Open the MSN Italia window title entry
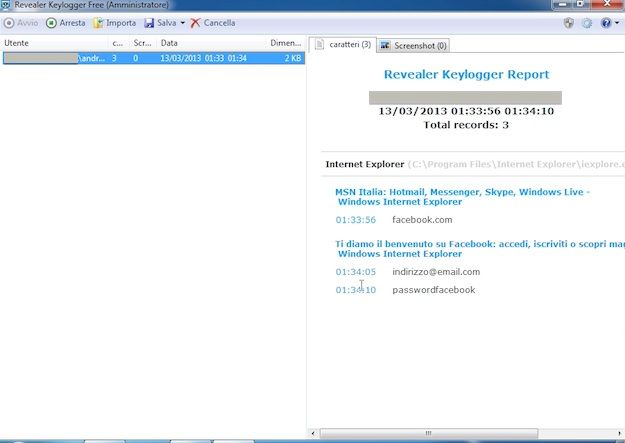Image resolution: width=625 pixels, height=443 pixels. point(462,197)
